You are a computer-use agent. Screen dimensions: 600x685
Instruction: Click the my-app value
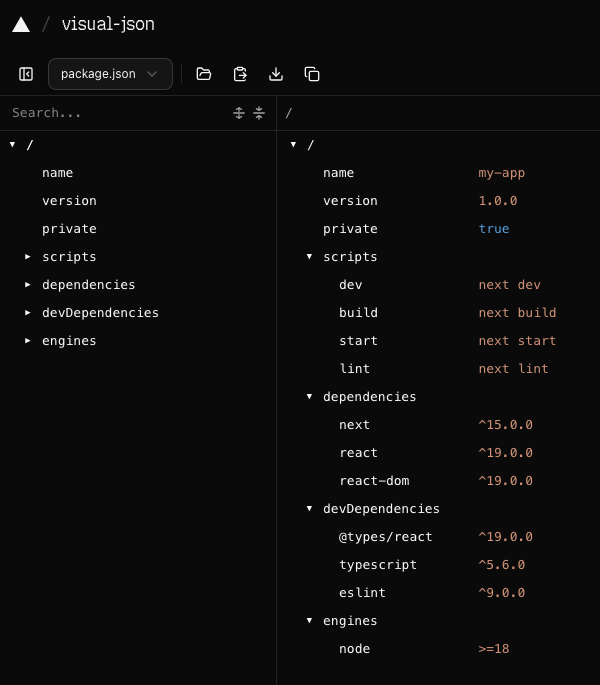(502, 173)
